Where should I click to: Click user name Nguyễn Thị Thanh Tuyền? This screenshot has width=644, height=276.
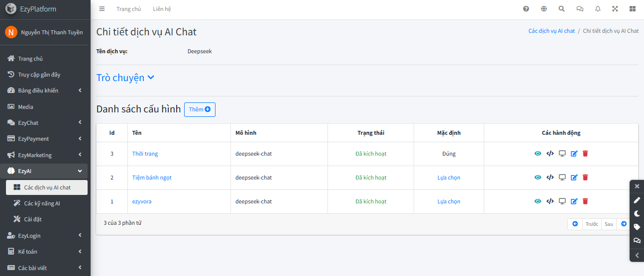[x=52, y=32]
